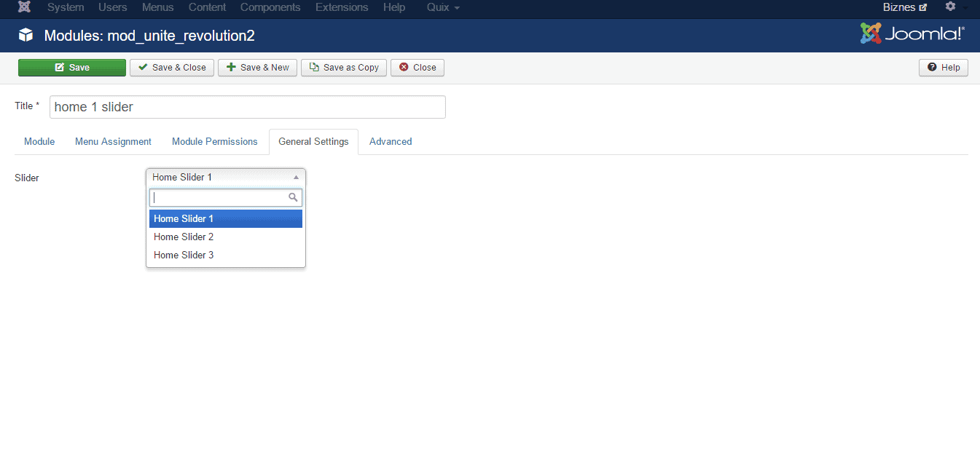
Task: Click the Joomla! brand logo on right
Action: point(912,33)
